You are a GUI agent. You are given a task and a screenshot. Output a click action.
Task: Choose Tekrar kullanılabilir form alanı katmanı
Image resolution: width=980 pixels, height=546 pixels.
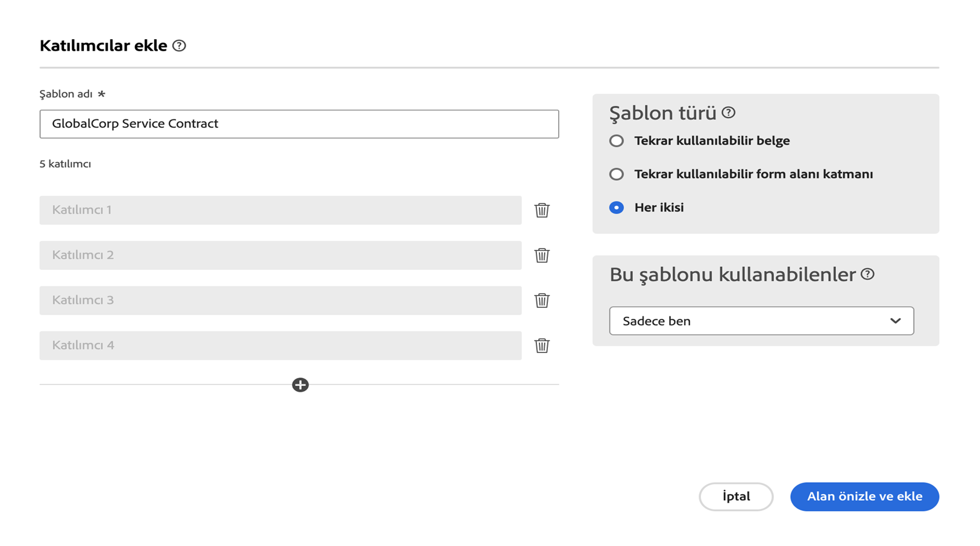(x=616, y=174)
